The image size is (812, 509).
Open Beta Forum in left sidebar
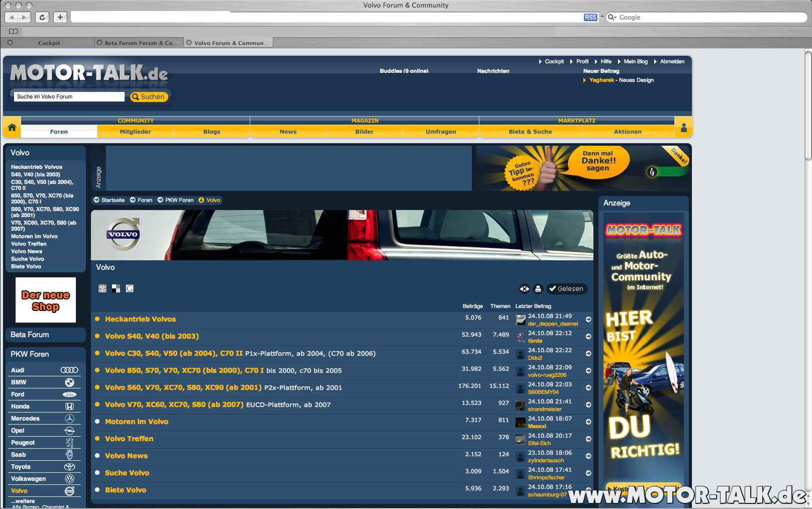click(30, 335)
